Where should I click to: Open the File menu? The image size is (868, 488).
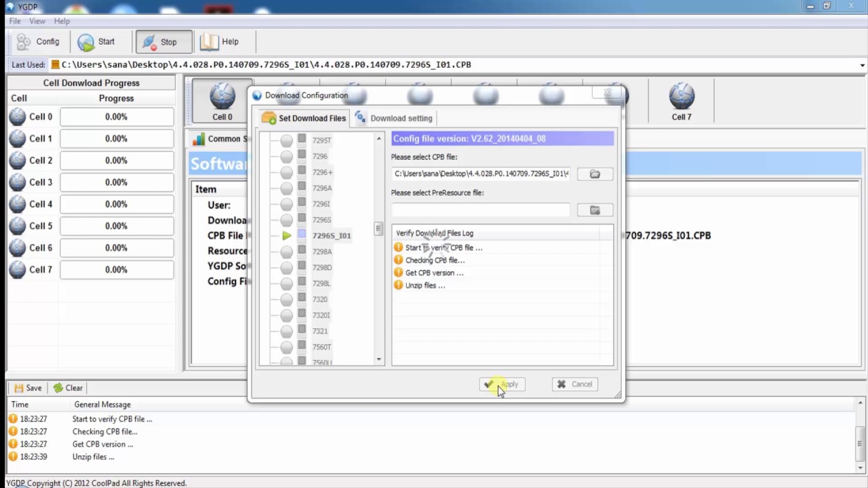pyautogui.click(x=15, y=21)
